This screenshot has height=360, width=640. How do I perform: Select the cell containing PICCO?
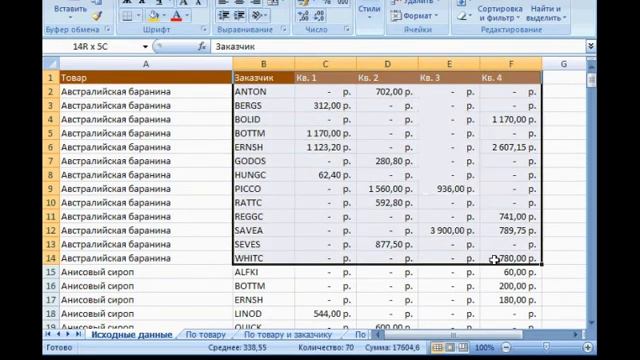[x=263, y=189]
